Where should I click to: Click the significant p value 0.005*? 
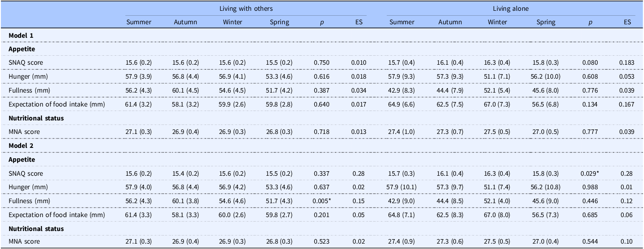point(322,201)
